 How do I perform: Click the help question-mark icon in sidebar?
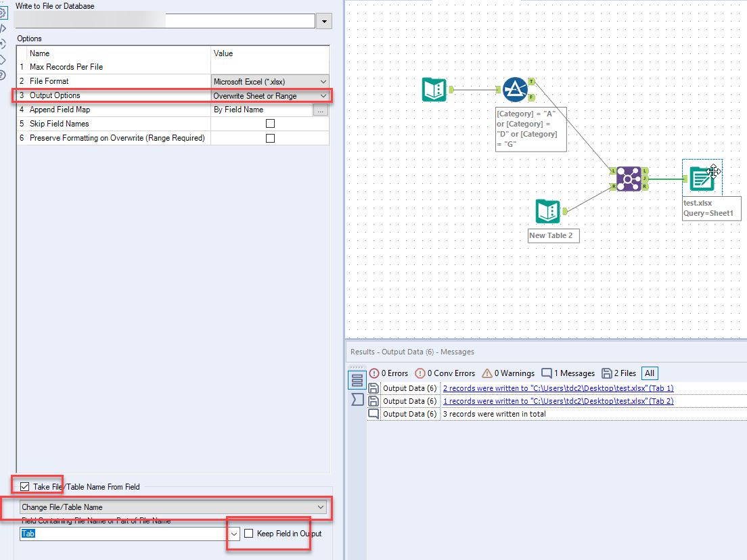(x=5, y=74)
